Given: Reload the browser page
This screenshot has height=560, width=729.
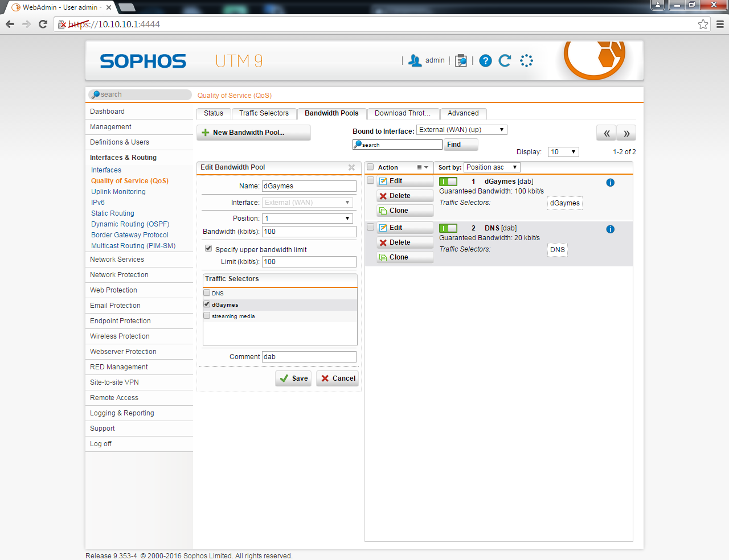Looking at the screenshot, I should click(43, 24).
